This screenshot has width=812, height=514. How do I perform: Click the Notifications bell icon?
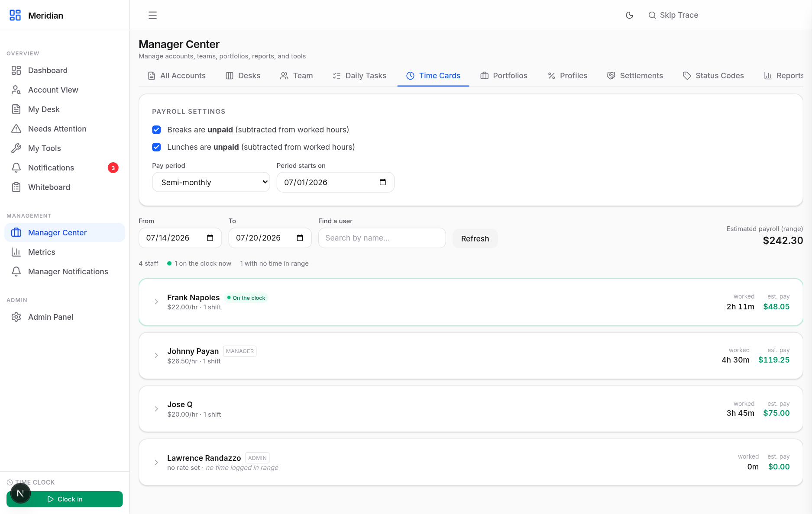point(16,168)
